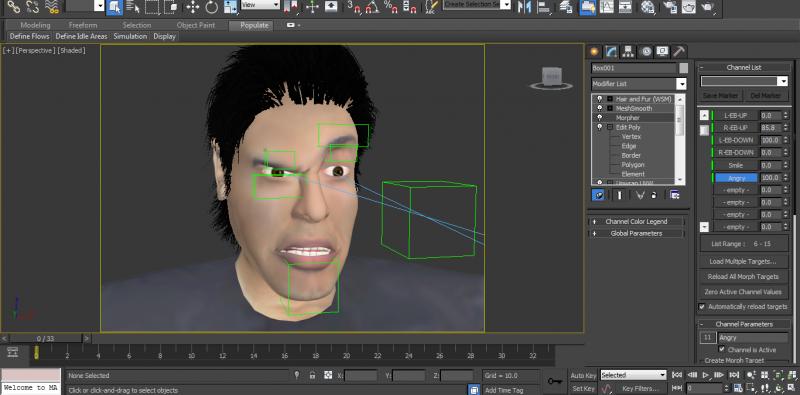Open Select by Name list icon

133,7
